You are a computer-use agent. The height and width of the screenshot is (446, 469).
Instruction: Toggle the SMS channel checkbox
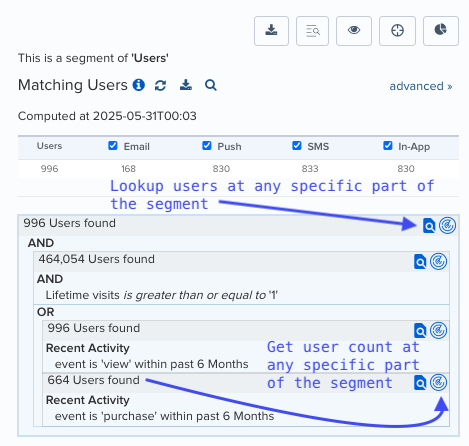(x=297, y=146)
